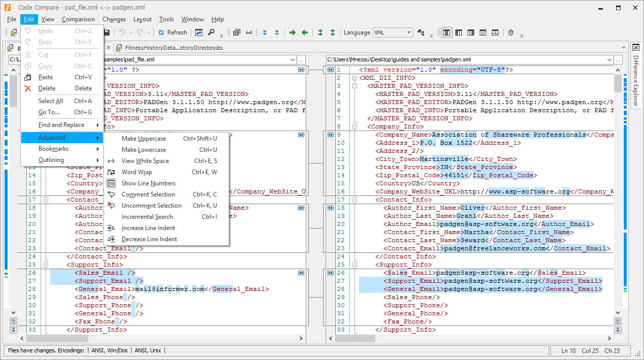644x360 pixels.
Task: Choose Paste from the Edit menu
Action: click(62, 77)
